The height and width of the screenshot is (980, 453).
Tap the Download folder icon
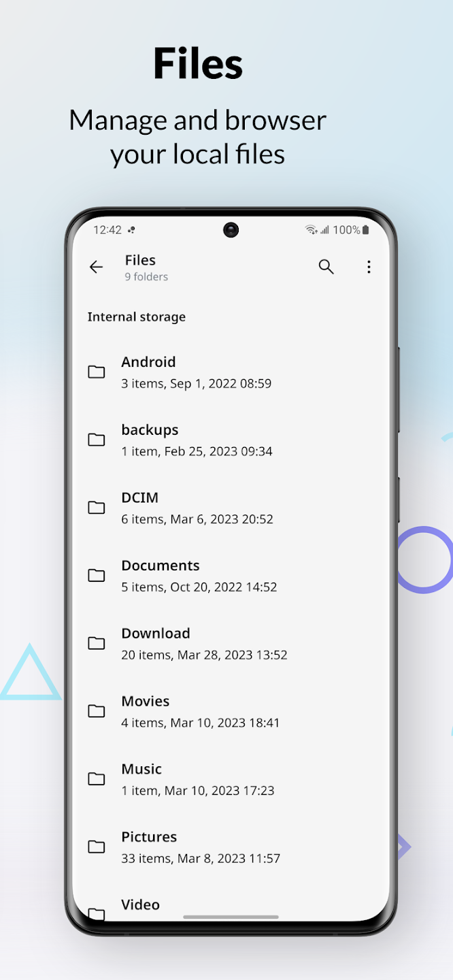click(97, 643)
